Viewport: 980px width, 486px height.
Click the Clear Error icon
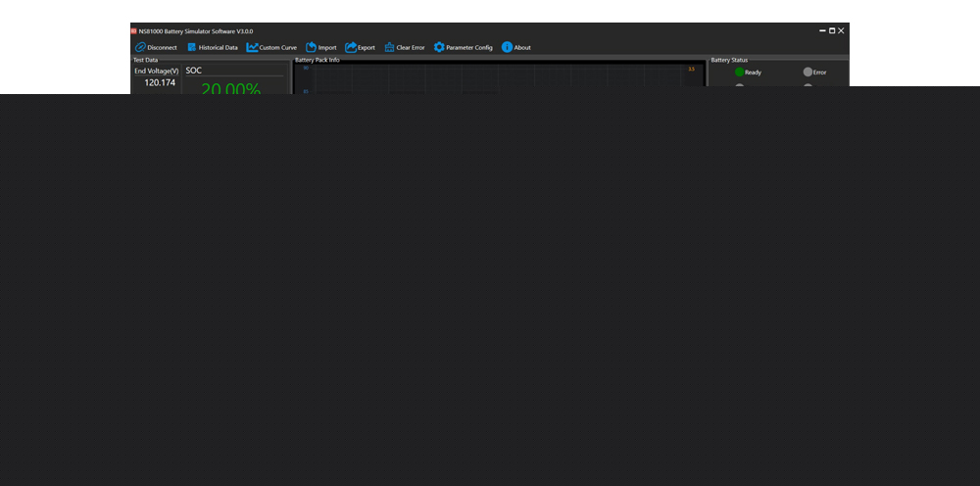(x=389, y=47)
